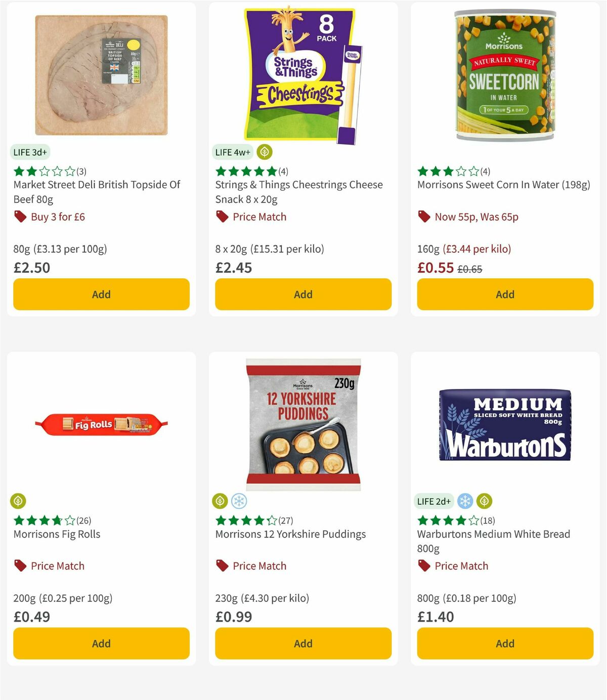Image resolution: width=607 pixels, height=700 pixels.
Task: Click the snowflake icon on the Warburtons bread card
Action: [464, 501]
